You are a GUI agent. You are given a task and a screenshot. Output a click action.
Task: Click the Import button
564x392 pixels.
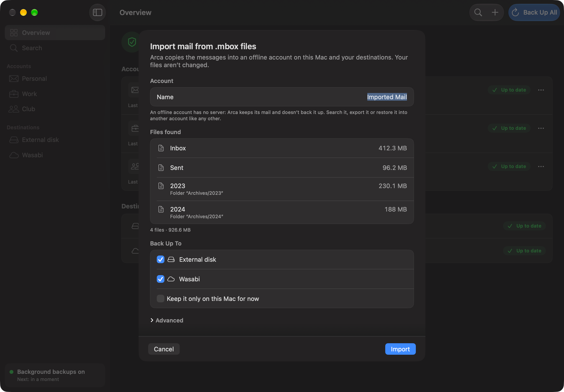400,349
